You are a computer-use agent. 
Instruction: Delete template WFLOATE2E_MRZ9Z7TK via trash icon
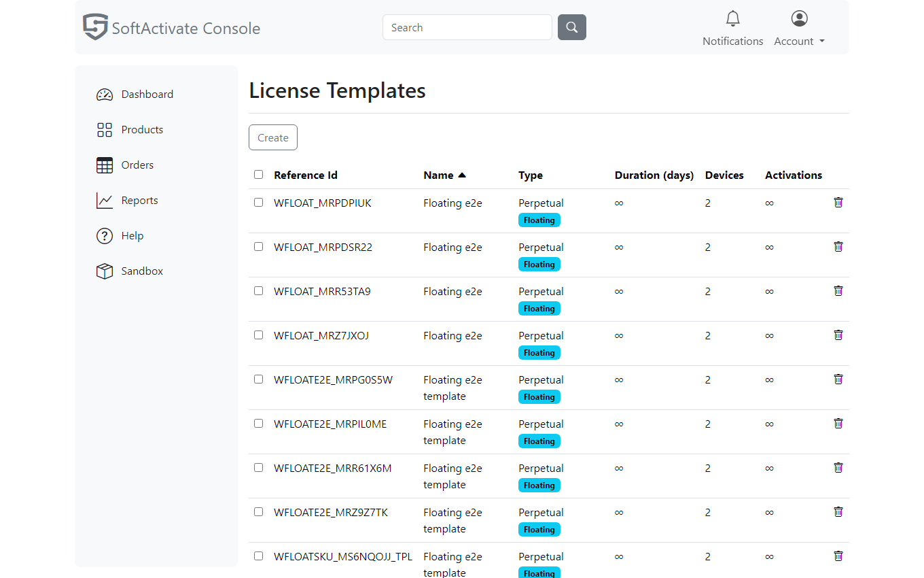tap(838, 511)
